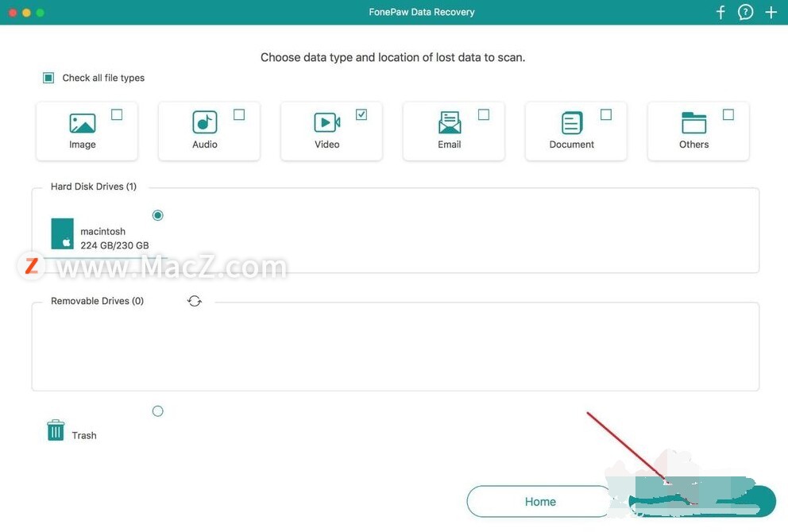This screenshot has width=788, height=532.
Task: Refresh the Removable Drives list
Action: pos(195,301)
